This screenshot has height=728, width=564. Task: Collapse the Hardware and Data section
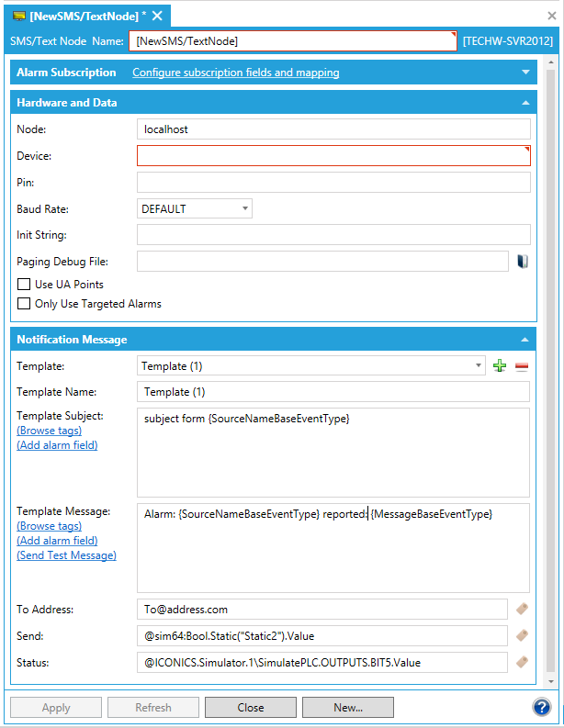pos(525,104)
